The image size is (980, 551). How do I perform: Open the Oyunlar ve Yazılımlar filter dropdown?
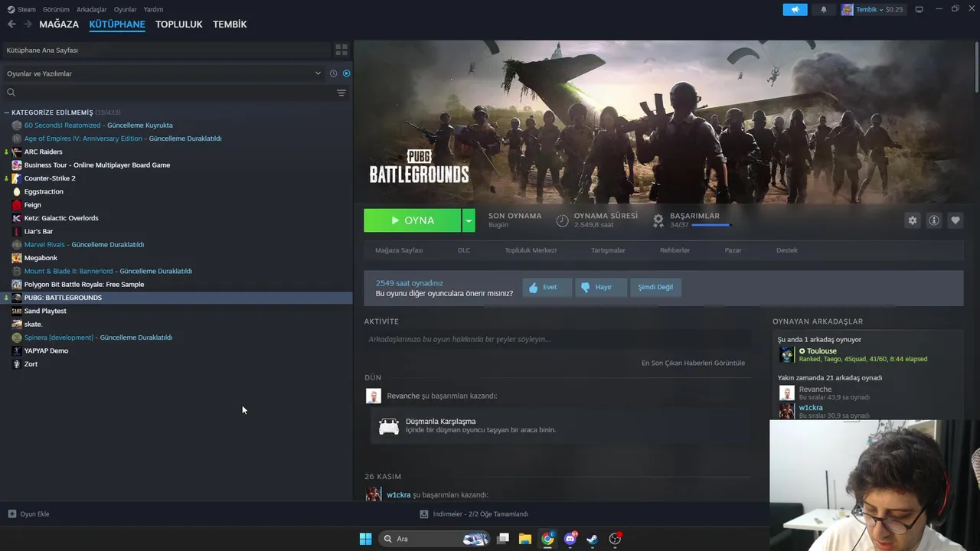coord(164,73)
